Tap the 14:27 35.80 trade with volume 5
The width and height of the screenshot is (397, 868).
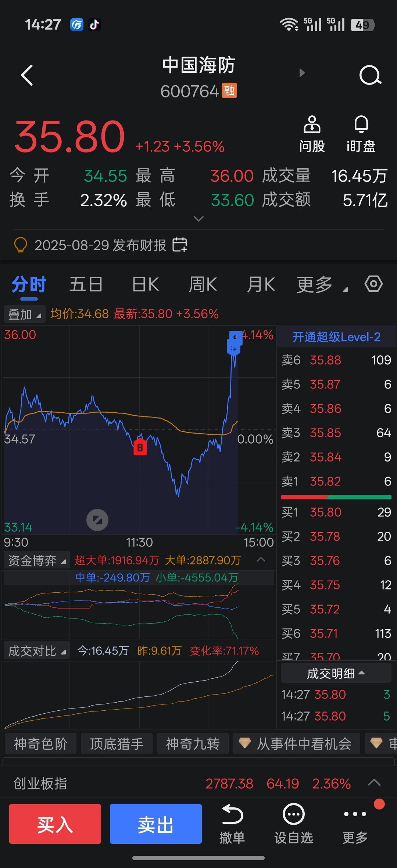(336, 716)
